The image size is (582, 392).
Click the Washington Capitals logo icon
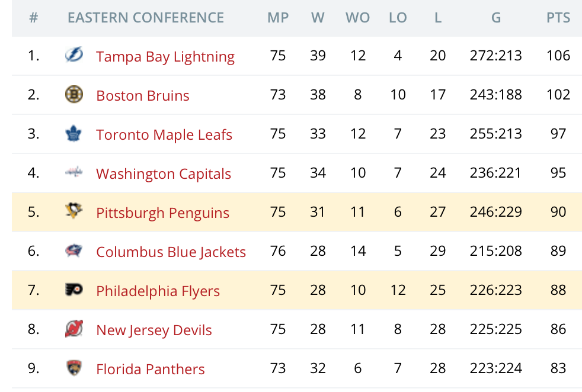click(74, 173)
